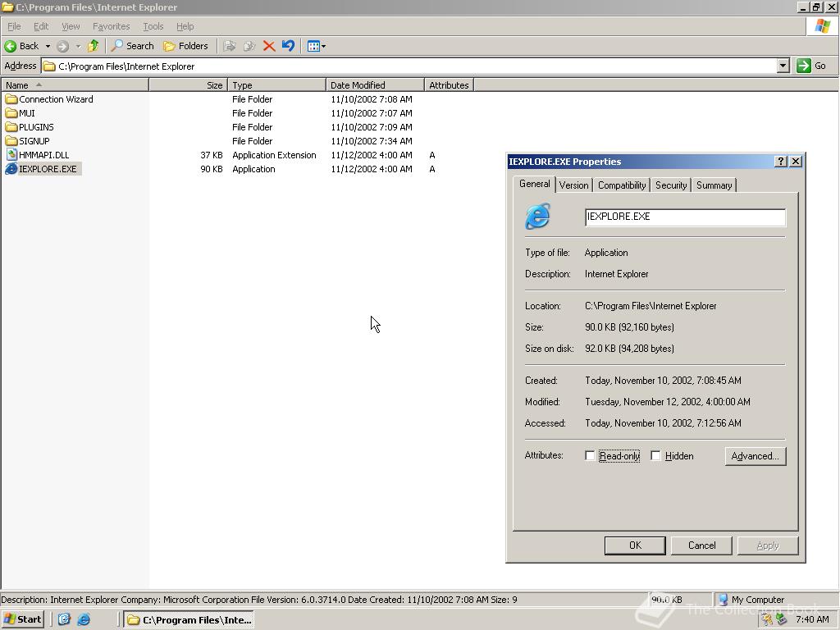This screenshot has height=630, width=840.
Task: Click the Internet Explorer icon in Properties dialog
Action: 538,216
